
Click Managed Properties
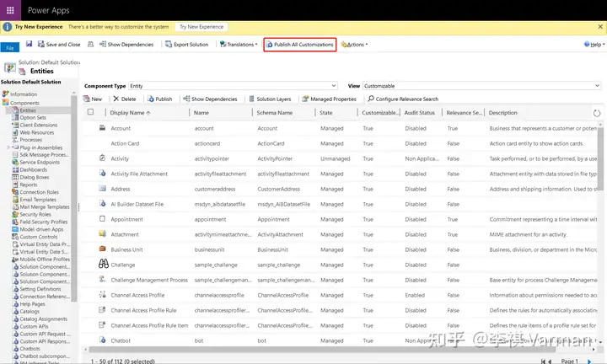(329, 99)
